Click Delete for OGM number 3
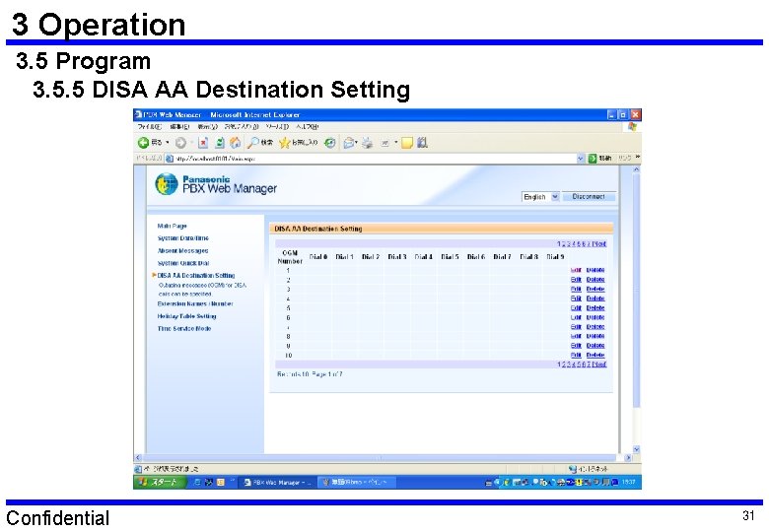 595,289
